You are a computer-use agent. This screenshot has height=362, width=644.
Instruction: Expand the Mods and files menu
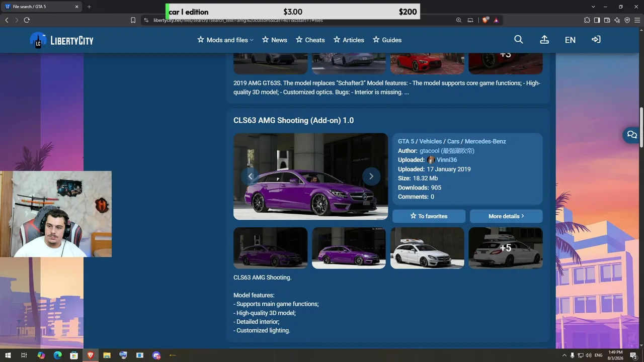(x=225, y=40)
